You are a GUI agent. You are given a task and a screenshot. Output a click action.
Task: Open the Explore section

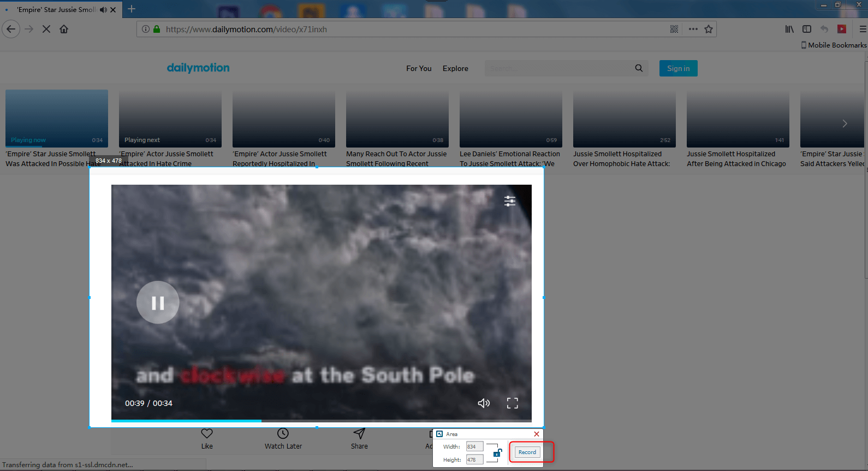pyautogui.click(x=455, y=68)
